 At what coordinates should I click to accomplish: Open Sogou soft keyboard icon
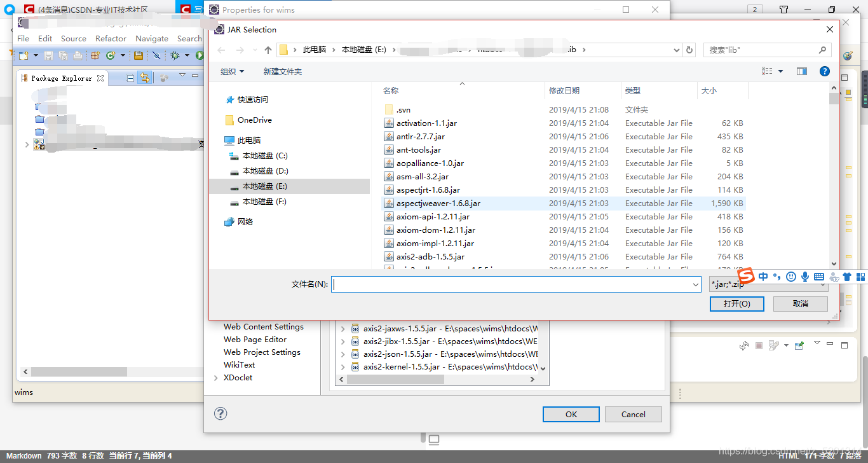click(819, 277)
